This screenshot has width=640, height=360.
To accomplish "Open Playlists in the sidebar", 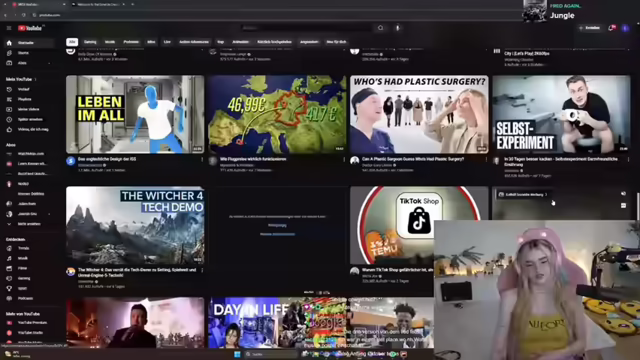I will click(x=29, y=99).
